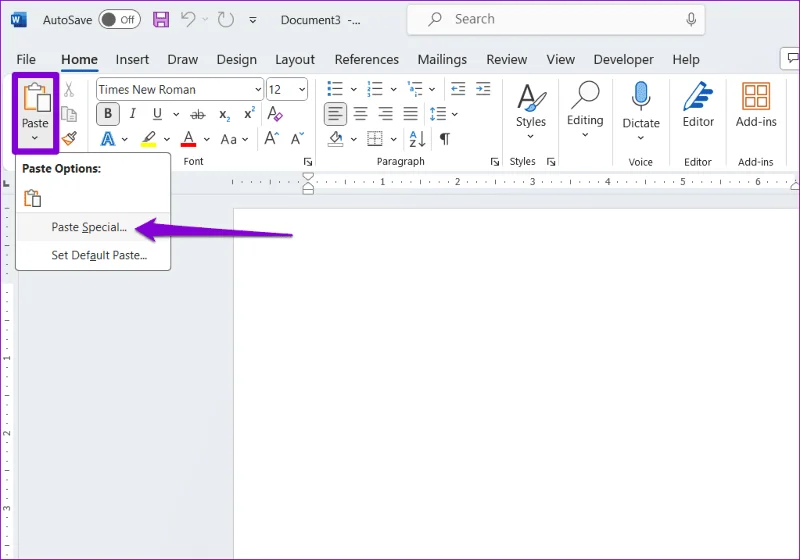Screen dimensions: 800x560
Task: Toggle AutoSave switch on
Action: pyautogui.click(x=119, y=20)
